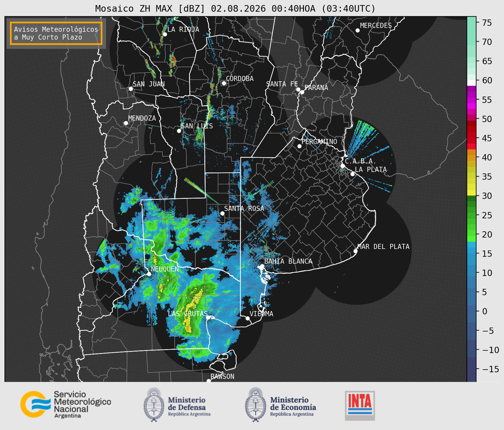This screenshot has width=504, height=430.
Task: Click the Las Grutas city label
Action: coord(187,314)
